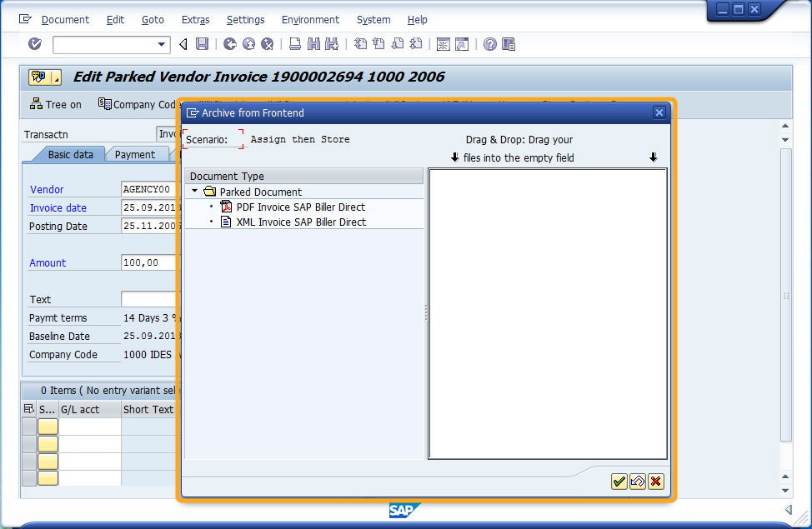
Task: Click the Amount field label
Action: coord(48,262)
